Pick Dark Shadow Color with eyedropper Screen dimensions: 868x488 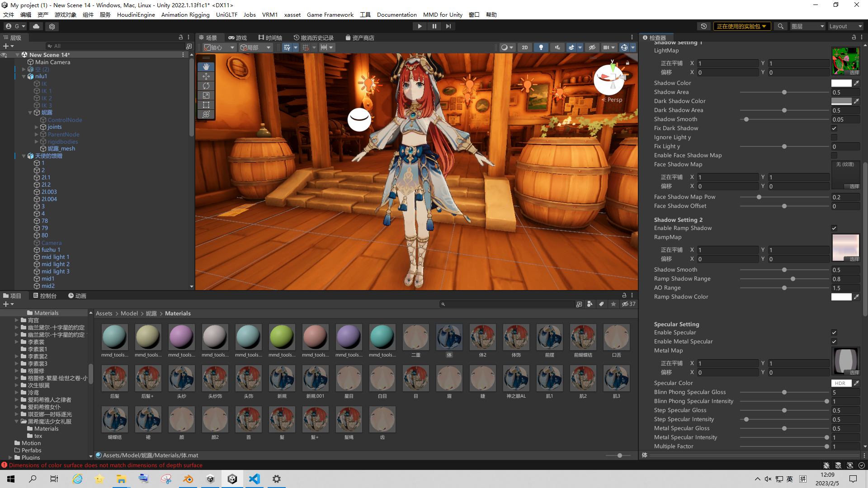pyautogui.click(x=856, y=101)
